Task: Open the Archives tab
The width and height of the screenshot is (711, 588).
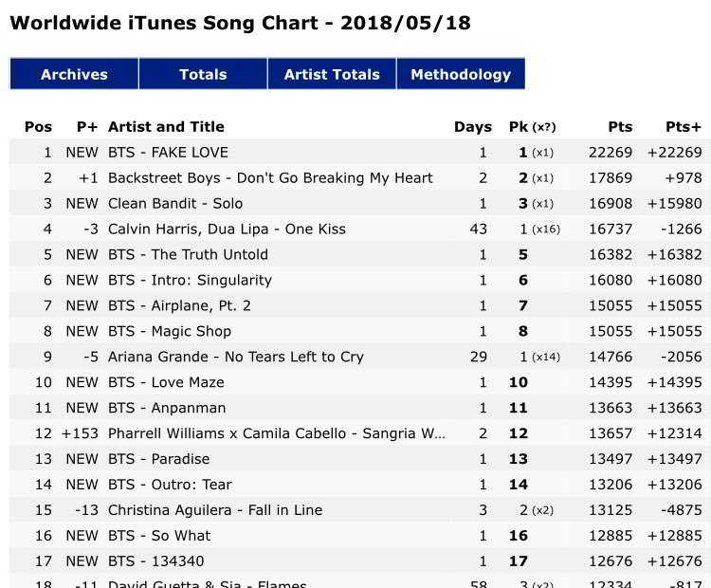Action: coord(74,74)
